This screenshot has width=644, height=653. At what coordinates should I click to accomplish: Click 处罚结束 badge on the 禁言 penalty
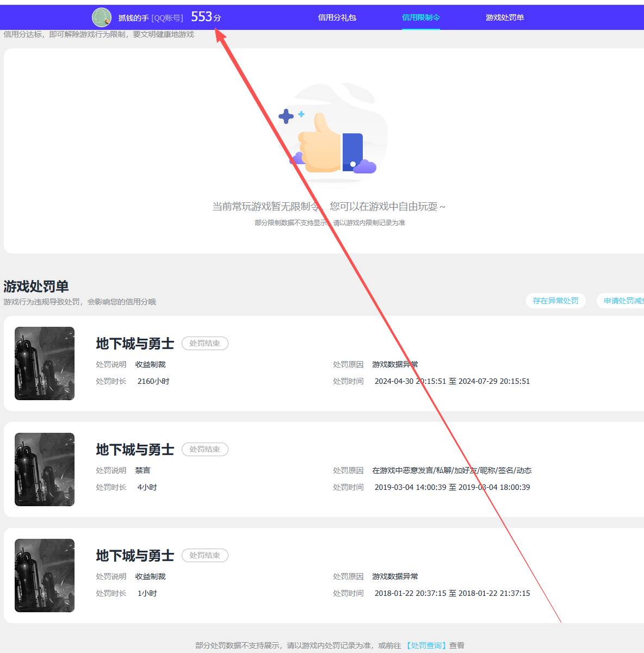[x=205, y=450]
